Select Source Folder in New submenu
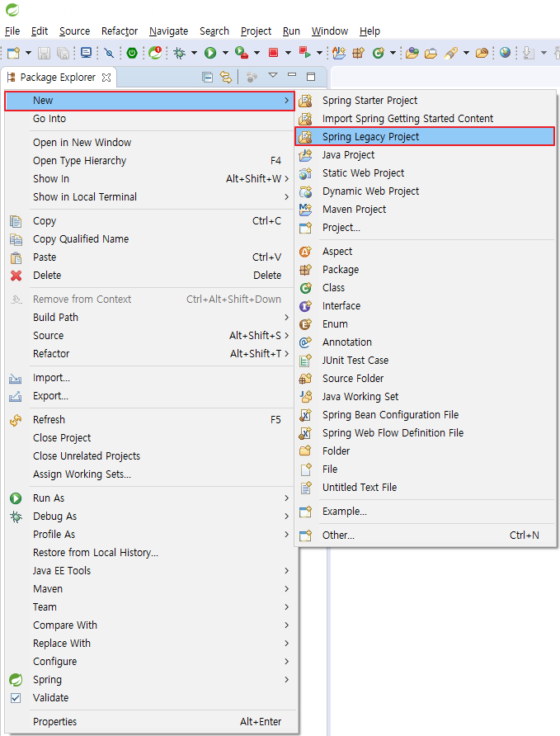The image size is (560, 736). [425, 379]
